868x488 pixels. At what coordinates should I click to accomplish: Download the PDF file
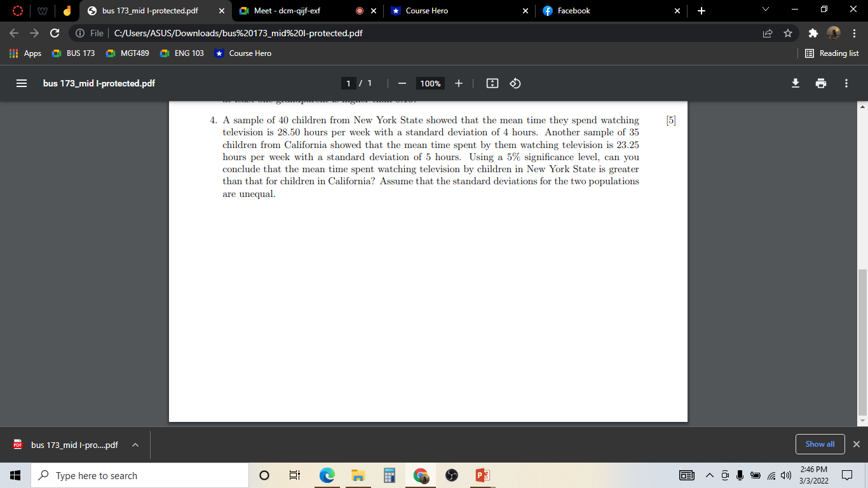pyautogui.click(x=796, y=83)
